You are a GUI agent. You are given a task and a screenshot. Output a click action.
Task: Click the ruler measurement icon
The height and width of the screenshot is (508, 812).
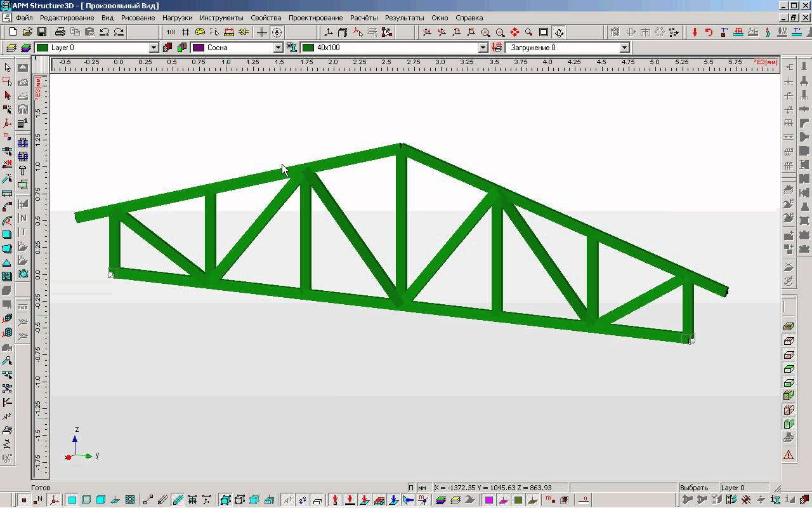pyautogui.click(x=229, y=32)
